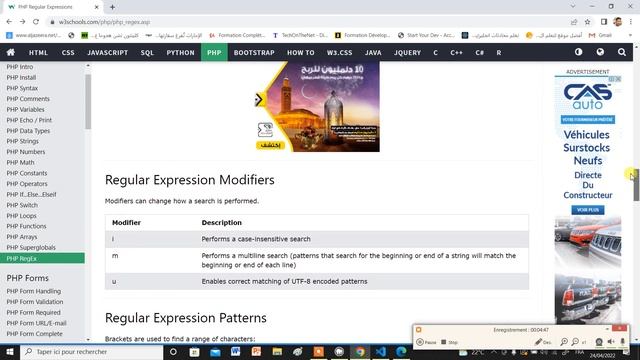Open Word from the taskbar
This screenshot has width=640, height=360.
click(x=236, y=352)
